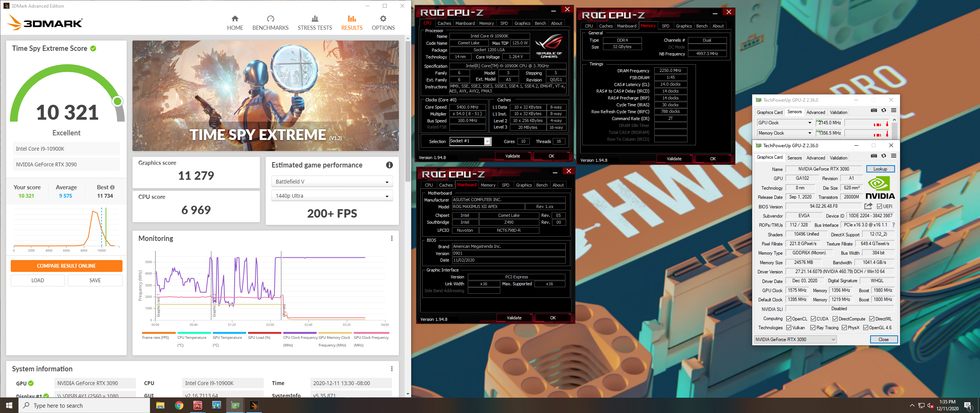Click the Estimated game performance info icon
The image size is (980, 413).
tap(389, 165)
